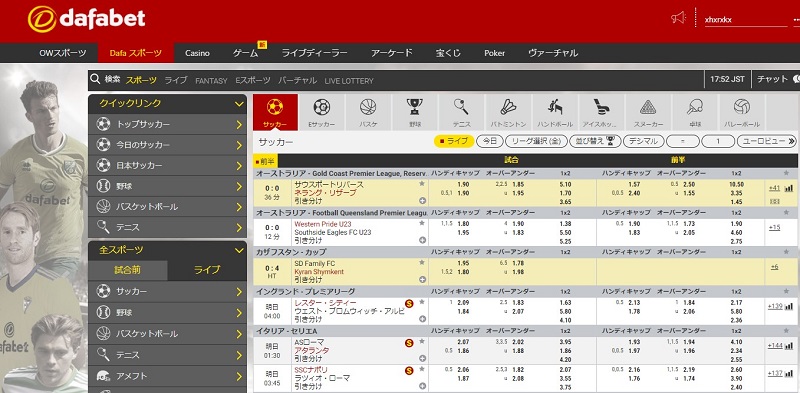This screenshot has height=393, width=800.
Task: Open the バーチャル sub-navigation link
Action: tap(297, 80)
